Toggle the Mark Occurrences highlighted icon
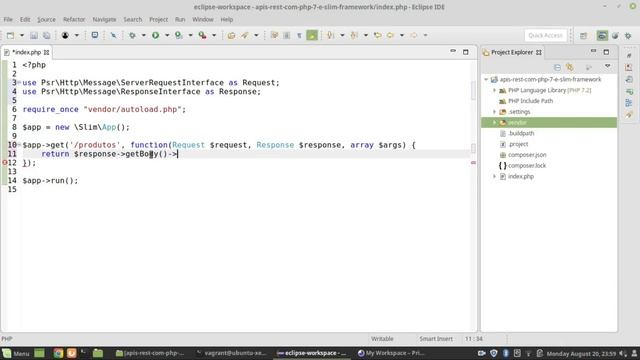This screenshot has height=360, width=640. [x=312, y=36]
